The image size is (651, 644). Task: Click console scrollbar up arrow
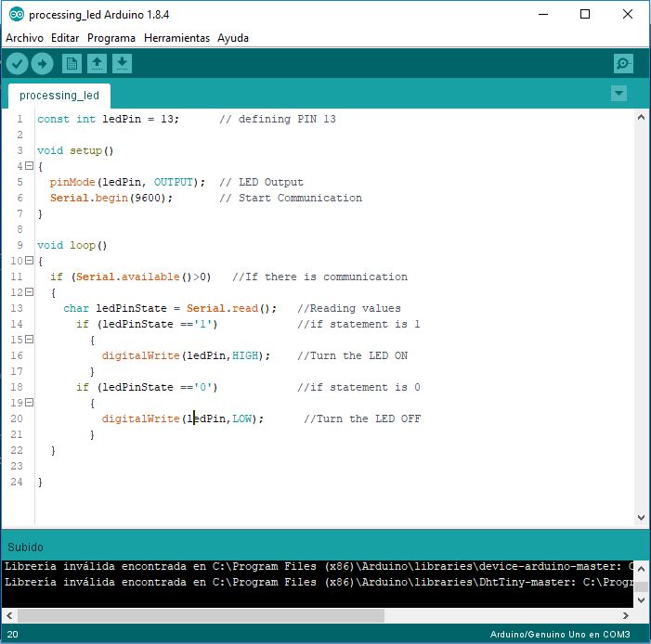click(641, 569)
